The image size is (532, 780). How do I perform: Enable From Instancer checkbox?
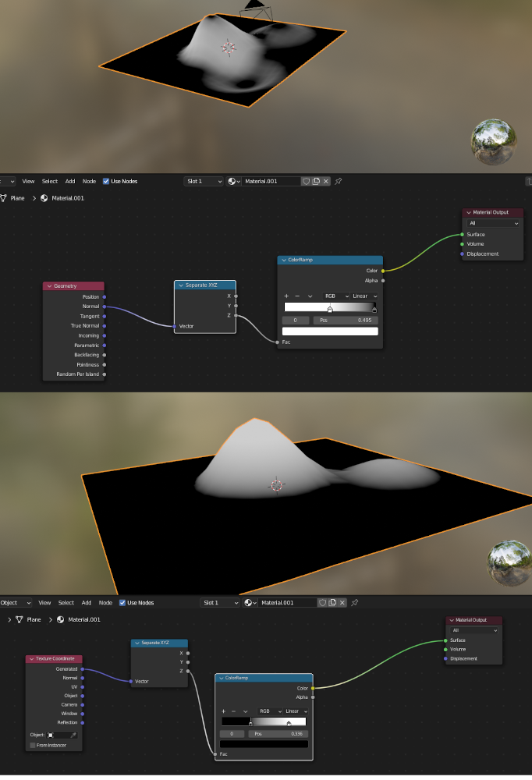33,745
